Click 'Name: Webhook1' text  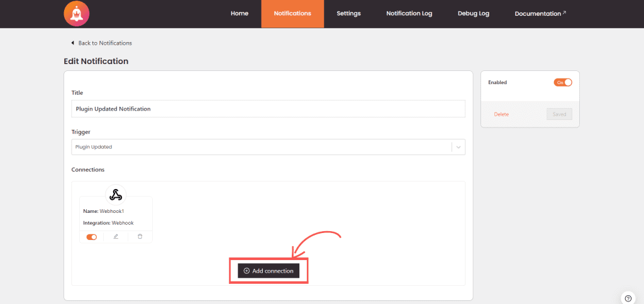(x=104, y=211)
